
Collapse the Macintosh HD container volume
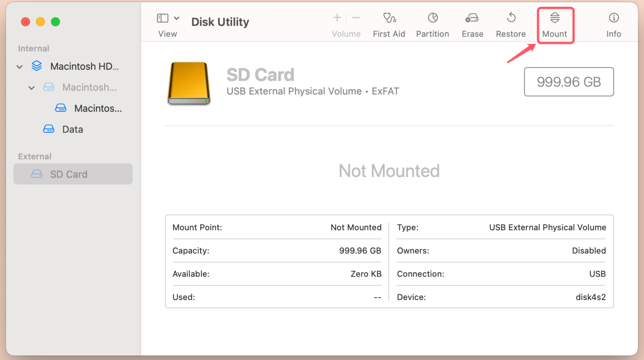[31, 87]
